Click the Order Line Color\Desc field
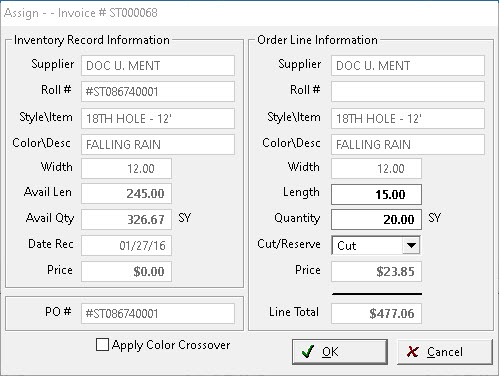 click(x=408, y=144)
